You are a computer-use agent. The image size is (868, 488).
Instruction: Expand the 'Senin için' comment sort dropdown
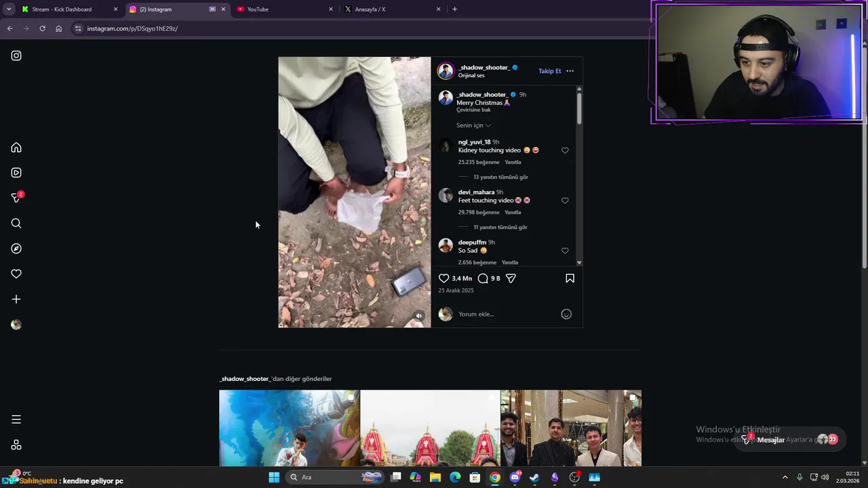[473, 125]
